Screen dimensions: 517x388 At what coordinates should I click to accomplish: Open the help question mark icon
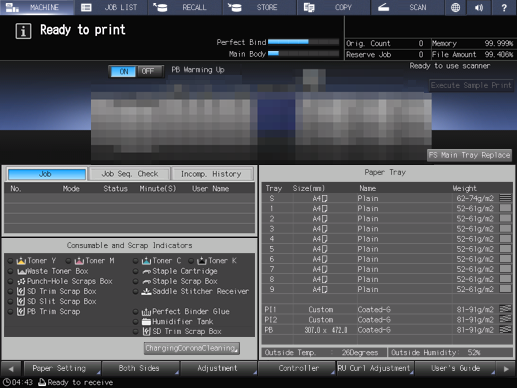pyautogui.click(x=504, y=7)
